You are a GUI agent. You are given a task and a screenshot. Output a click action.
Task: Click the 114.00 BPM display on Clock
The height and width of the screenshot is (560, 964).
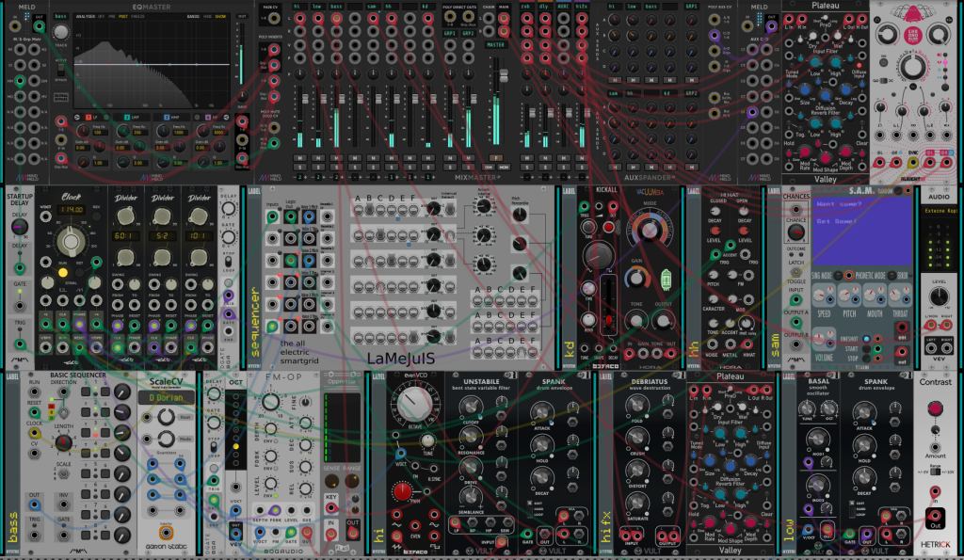point(71,210)
